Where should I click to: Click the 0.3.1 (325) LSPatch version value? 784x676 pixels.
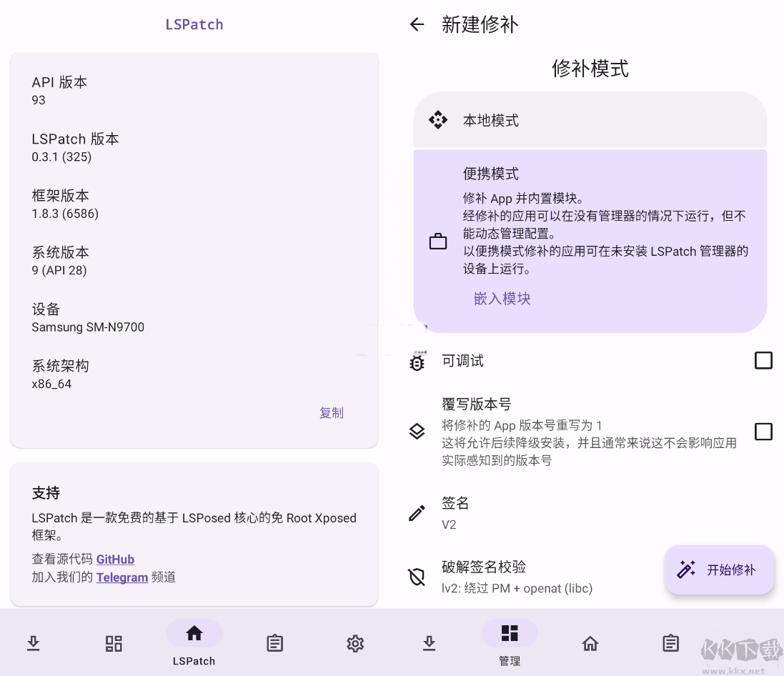click(61, 157)
